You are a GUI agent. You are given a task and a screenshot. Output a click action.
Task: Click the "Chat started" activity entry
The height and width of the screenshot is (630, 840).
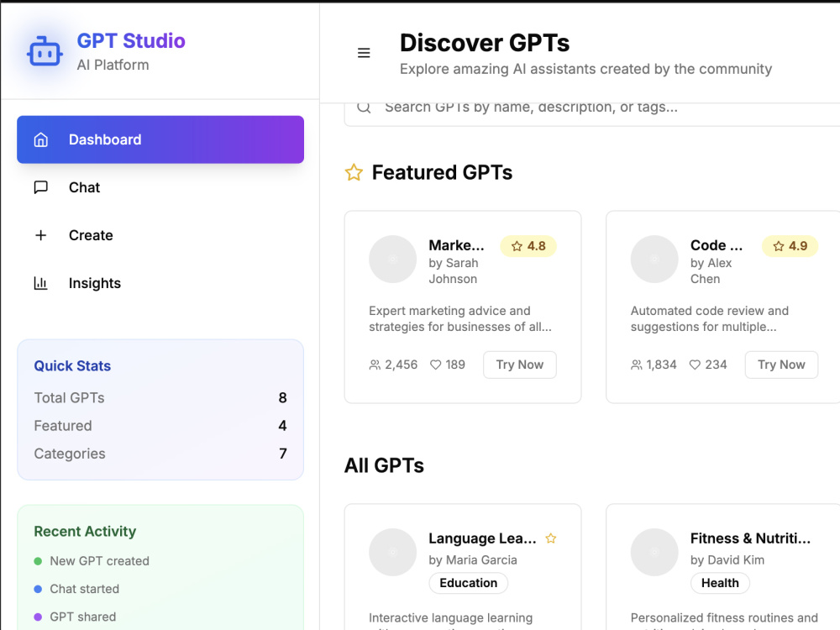(76, 590)
